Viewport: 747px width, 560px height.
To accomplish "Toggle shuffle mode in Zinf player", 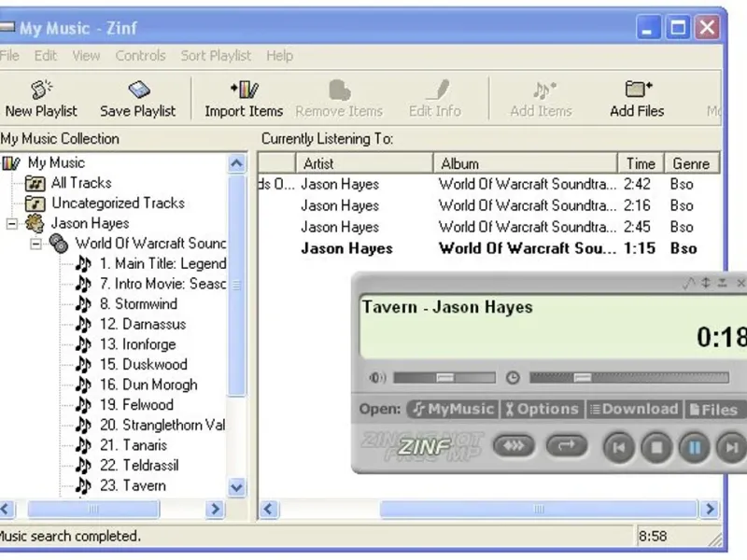I will click(514, 446).
